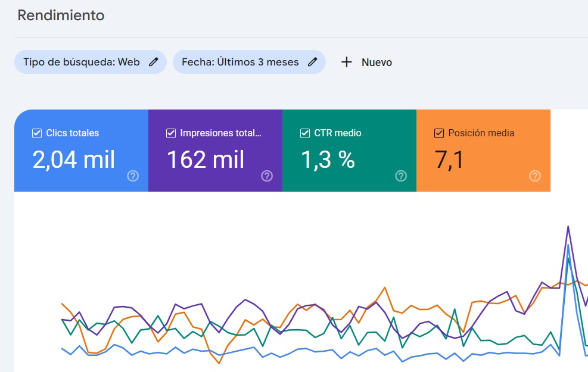Click the 7,1 average position value
Screen dimensions: 588x372
449,160
